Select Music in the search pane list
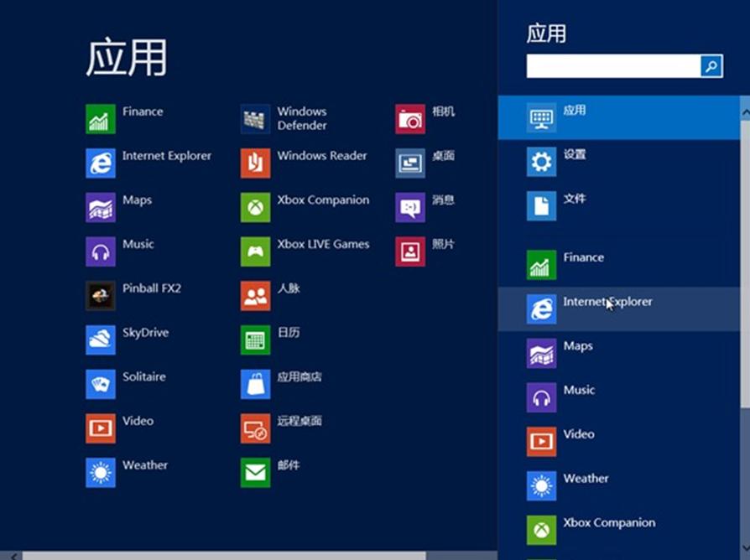The image size is (750, 560). tap(619, 397)
